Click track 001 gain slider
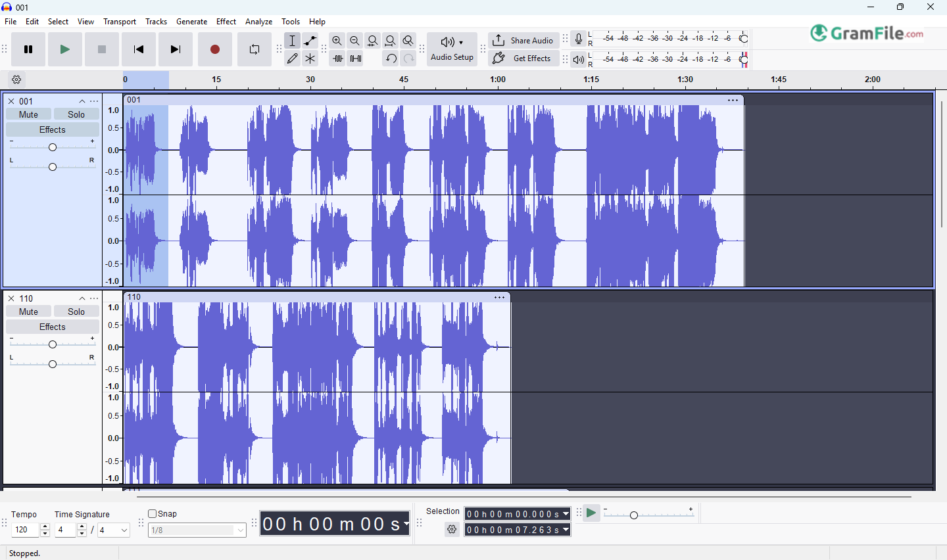Viewport: 947px width, 560px height. point(53,147)
